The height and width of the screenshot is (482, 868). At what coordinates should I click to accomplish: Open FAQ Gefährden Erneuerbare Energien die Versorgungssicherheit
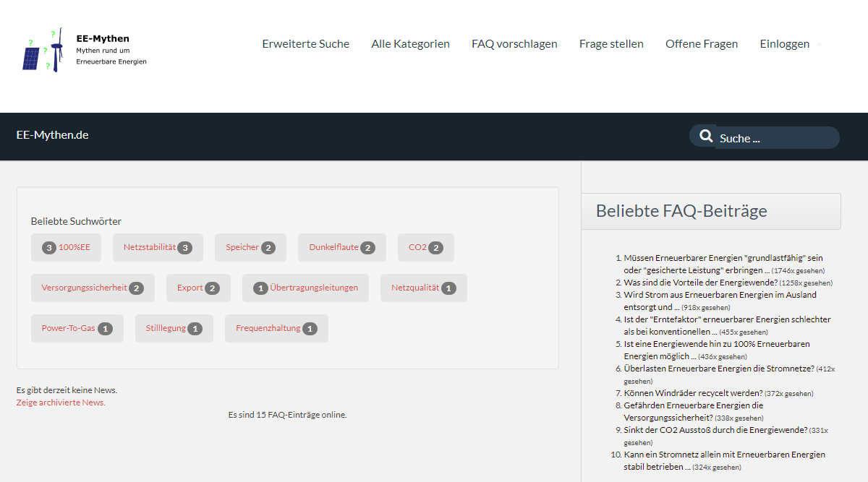point(694,411)
